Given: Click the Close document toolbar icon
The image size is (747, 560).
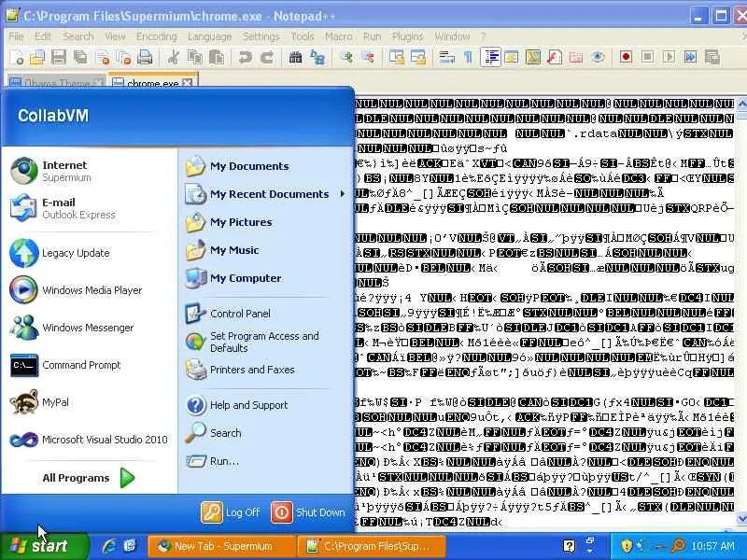Looking at the screenshot, I should click(103, 58).
